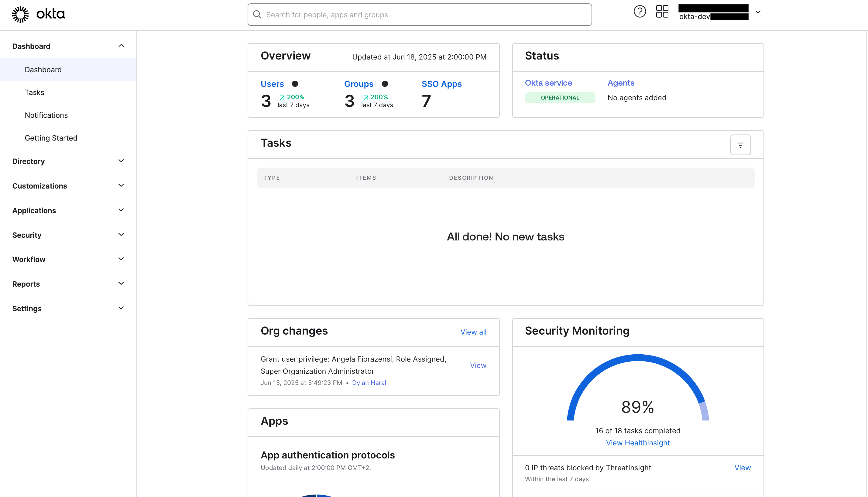Collapse the Dashboard section chevron
The image size is (868, 497).
[x=121, y=46]
